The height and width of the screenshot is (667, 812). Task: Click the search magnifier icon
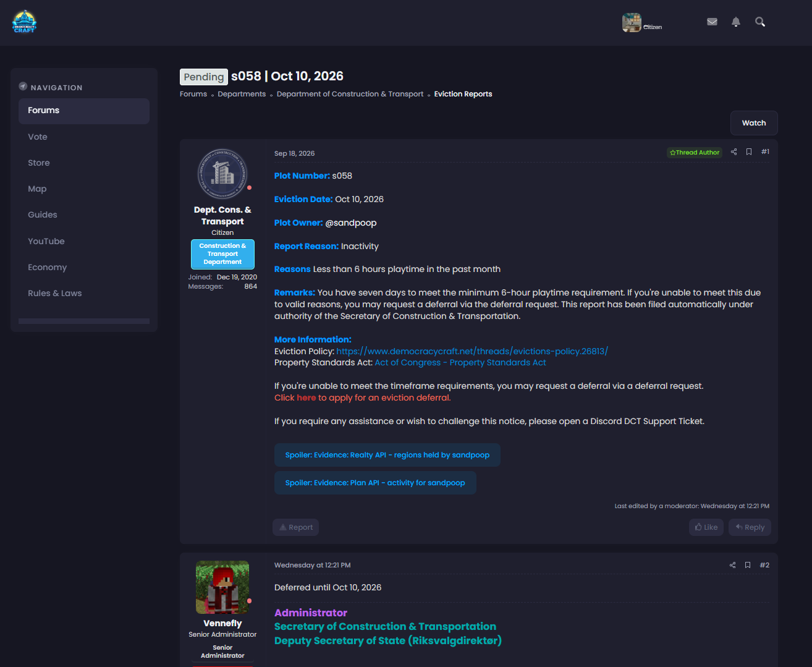point(760,22)
